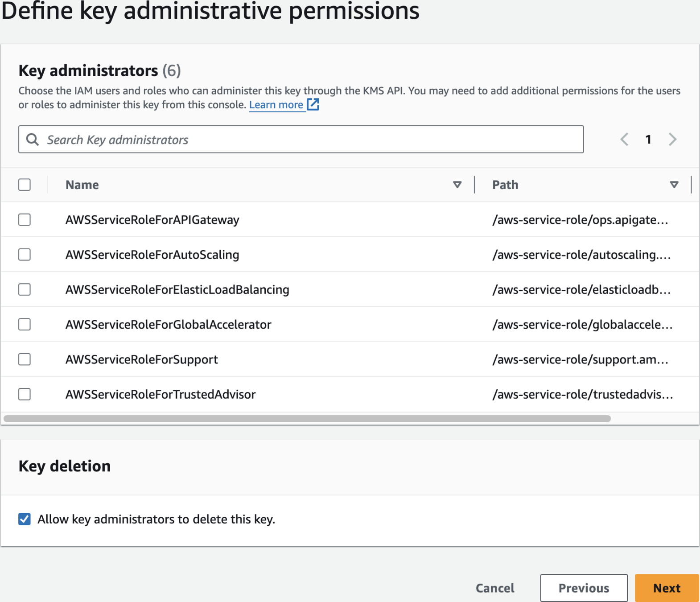
Task: Click the Name column header
Action: pos(82,185)
